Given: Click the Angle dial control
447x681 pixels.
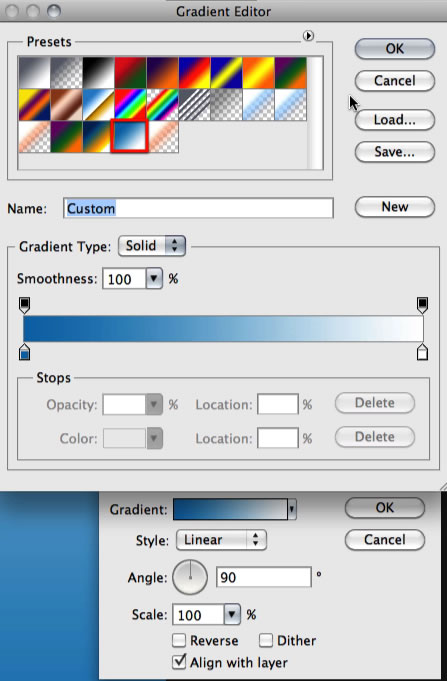Looking at the screenshot, I should coord(190,577).
